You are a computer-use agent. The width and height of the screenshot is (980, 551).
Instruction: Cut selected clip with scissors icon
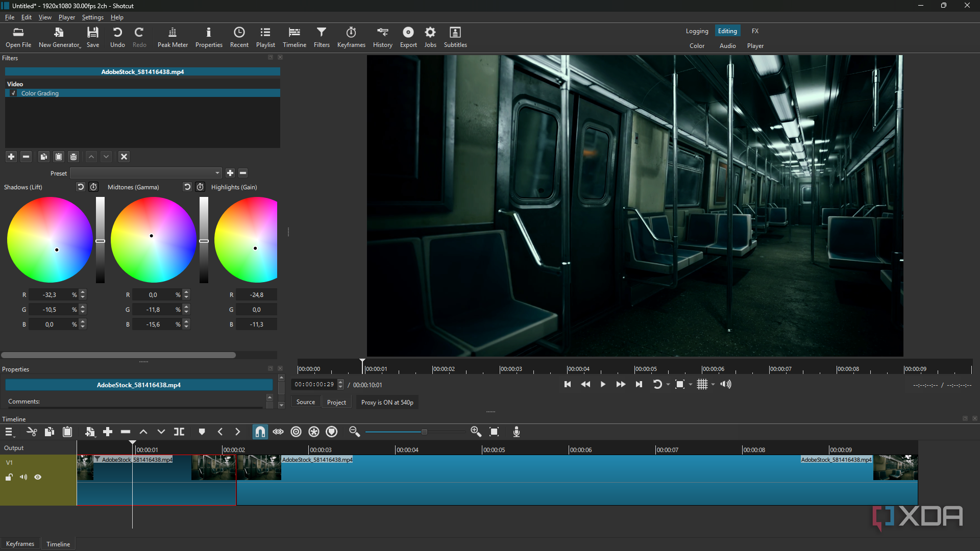(x=32, y=432)
